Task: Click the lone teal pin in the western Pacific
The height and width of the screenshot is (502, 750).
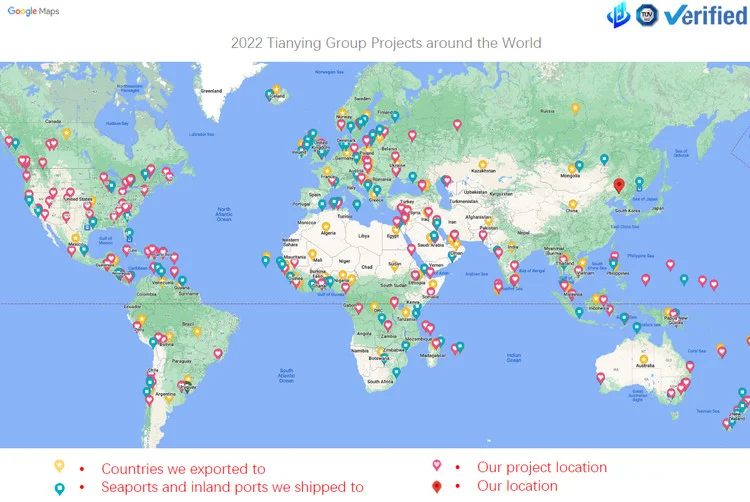Action: click(x=684, y=280)
